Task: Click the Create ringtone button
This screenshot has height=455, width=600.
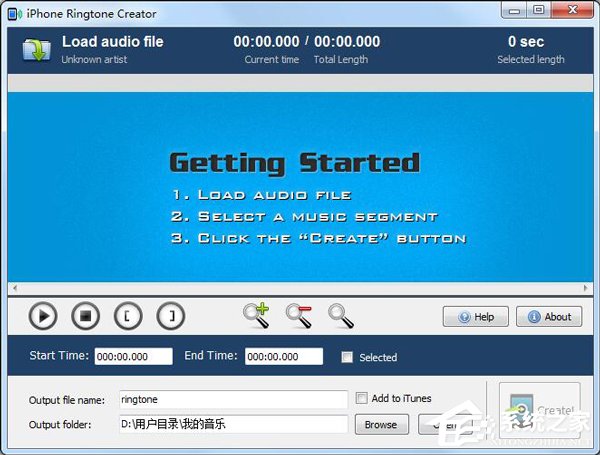Action: [x=540, y=410]
